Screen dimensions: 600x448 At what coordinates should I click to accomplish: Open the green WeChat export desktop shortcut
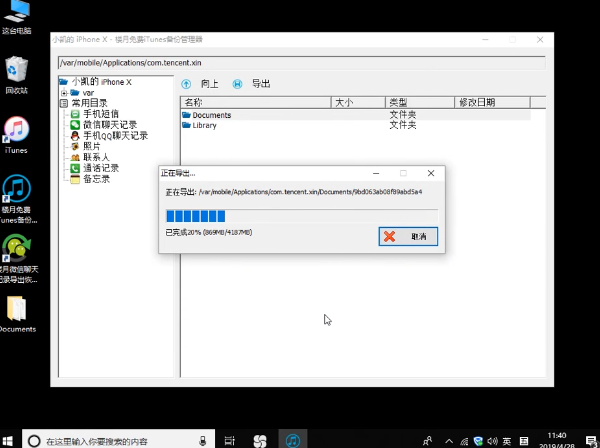17,259
